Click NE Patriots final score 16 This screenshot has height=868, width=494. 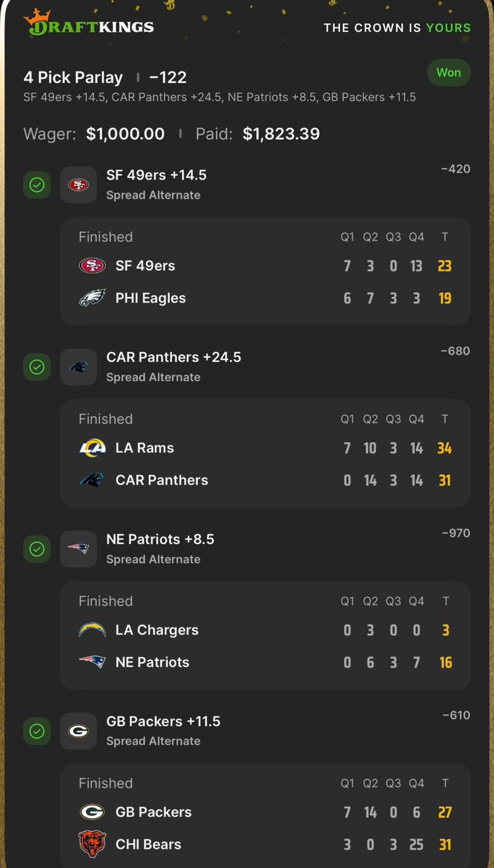(446, 662)
